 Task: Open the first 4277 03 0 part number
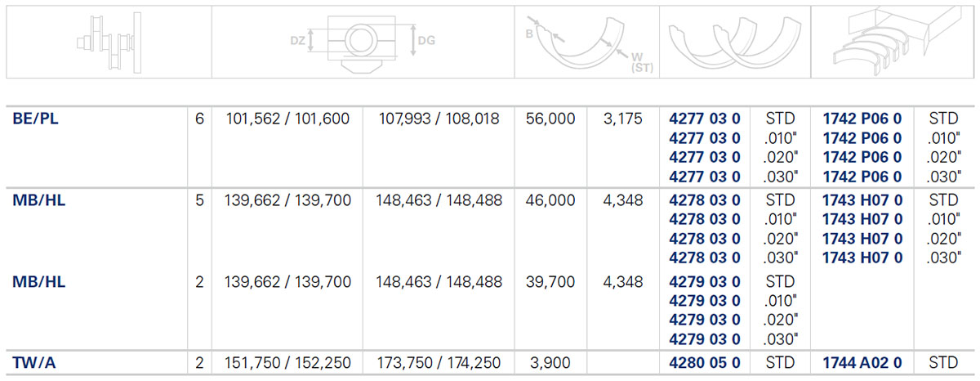(x=704, y=119)
